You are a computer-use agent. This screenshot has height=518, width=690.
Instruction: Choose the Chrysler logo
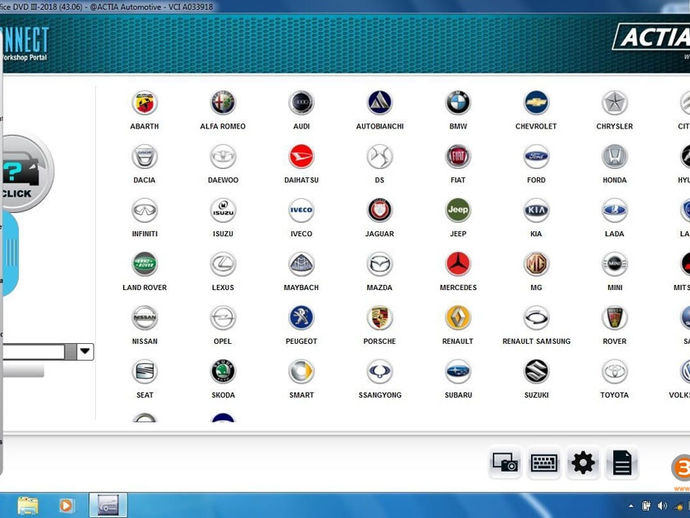coord(614,103)
